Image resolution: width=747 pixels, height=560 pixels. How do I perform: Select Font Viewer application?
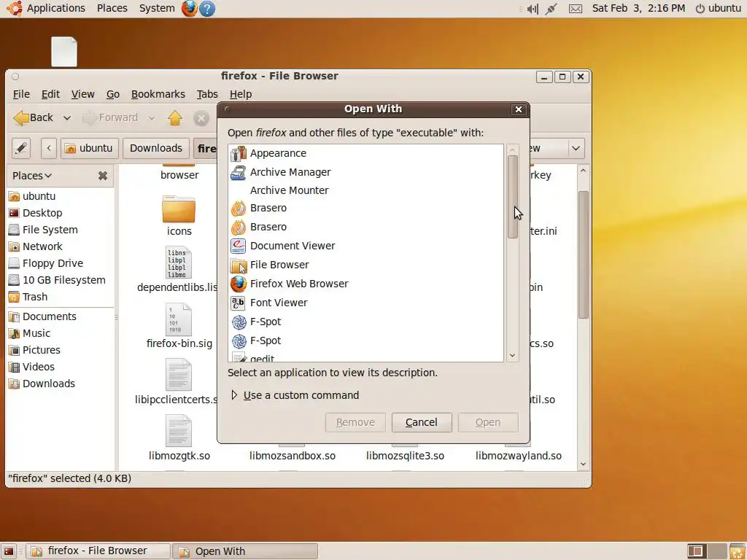[x=365, y=303]
